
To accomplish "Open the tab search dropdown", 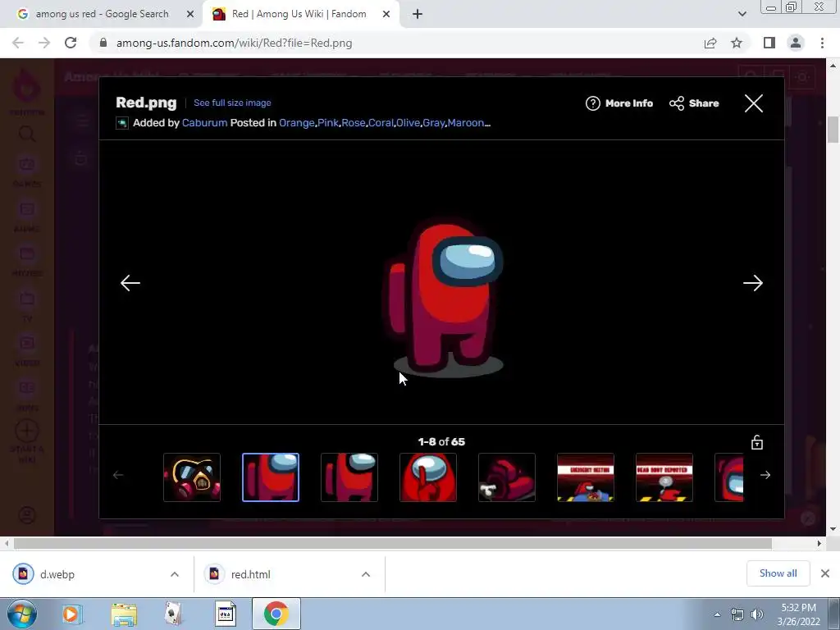I will [x=742, y=14].
